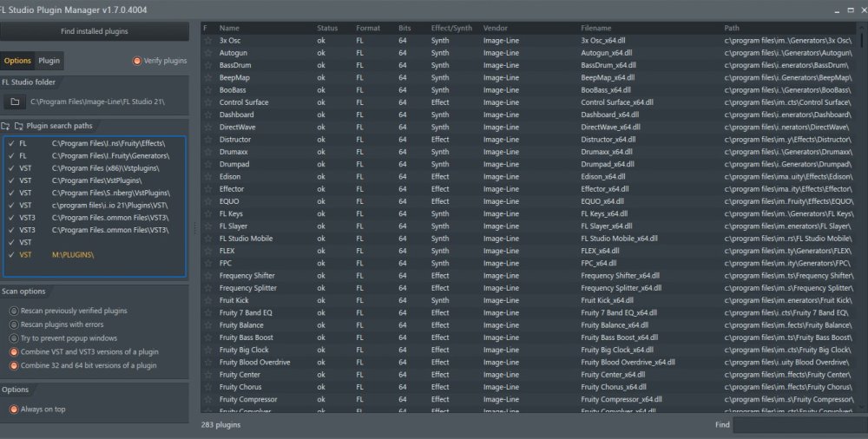Image resolution: width=868 pixels, height=439 pixels.
Task: Sort by the Bits column header
Action: [x=404, y=29]
